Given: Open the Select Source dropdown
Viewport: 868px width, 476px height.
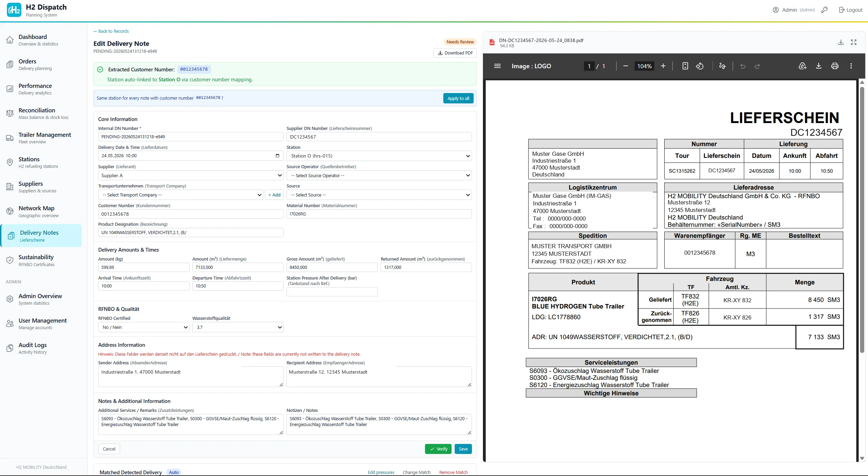Looking at the screenshot, I should click(x=379, y=195).
